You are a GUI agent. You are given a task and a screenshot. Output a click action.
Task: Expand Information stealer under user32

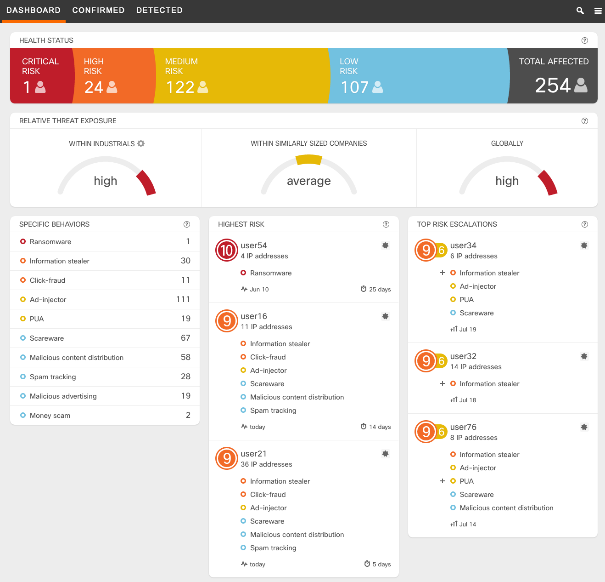[441, 383]
